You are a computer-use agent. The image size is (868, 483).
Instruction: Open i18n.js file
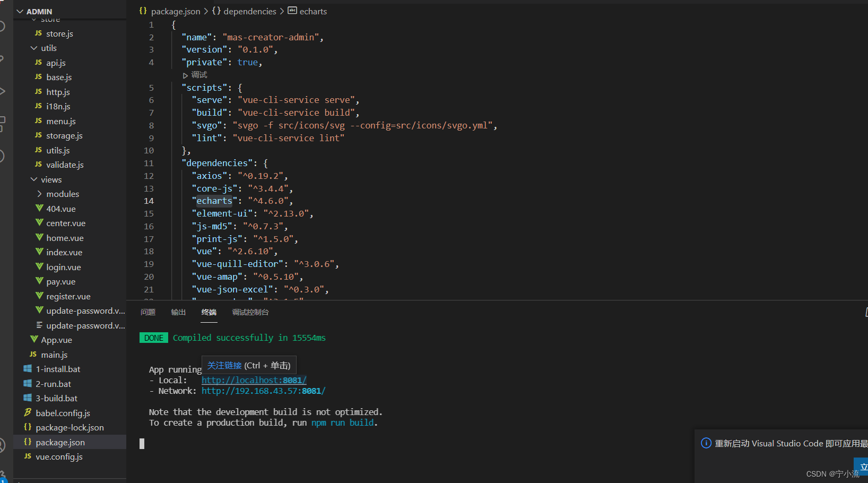coord(58,106)
